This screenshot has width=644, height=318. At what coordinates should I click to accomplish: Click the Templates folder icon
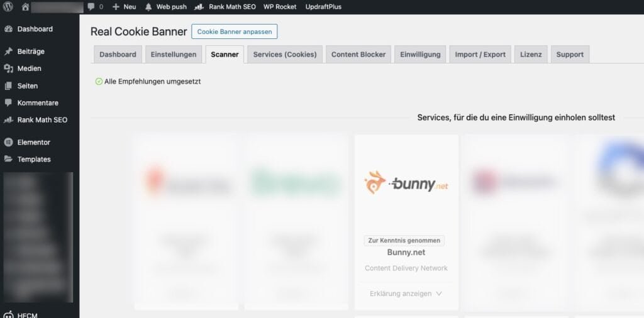(8, 159)
